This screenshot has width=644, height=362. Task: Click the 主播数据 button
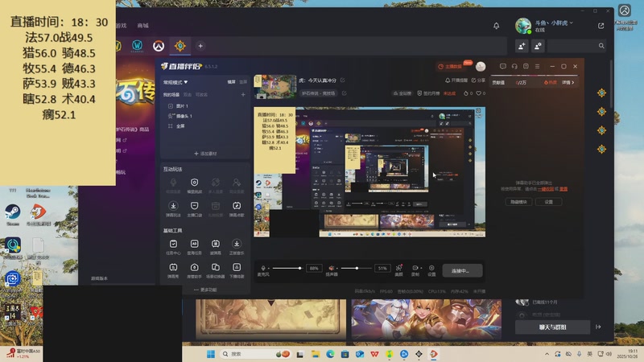[450, 66]
